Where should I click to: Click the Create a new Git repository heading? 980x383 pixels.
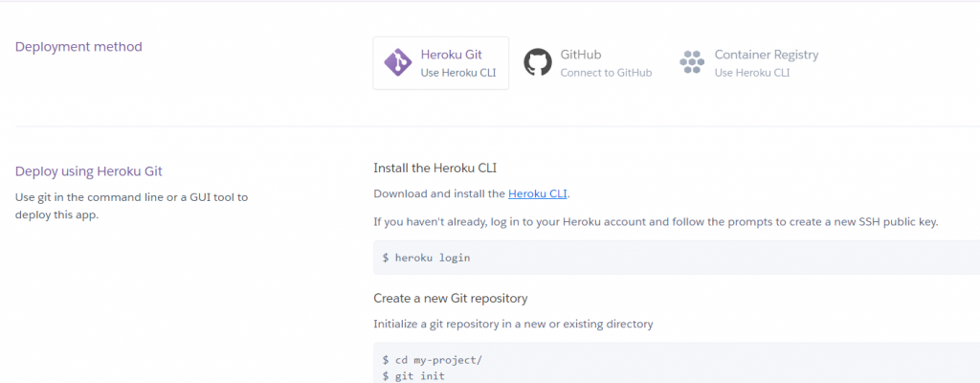[451, 299]
